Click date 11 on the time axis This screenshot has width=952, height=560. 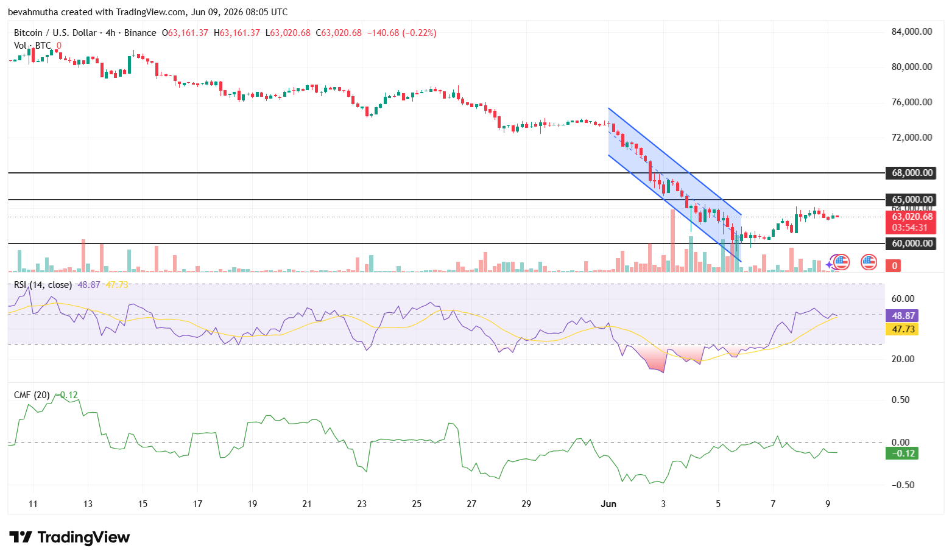pos(33,504)
